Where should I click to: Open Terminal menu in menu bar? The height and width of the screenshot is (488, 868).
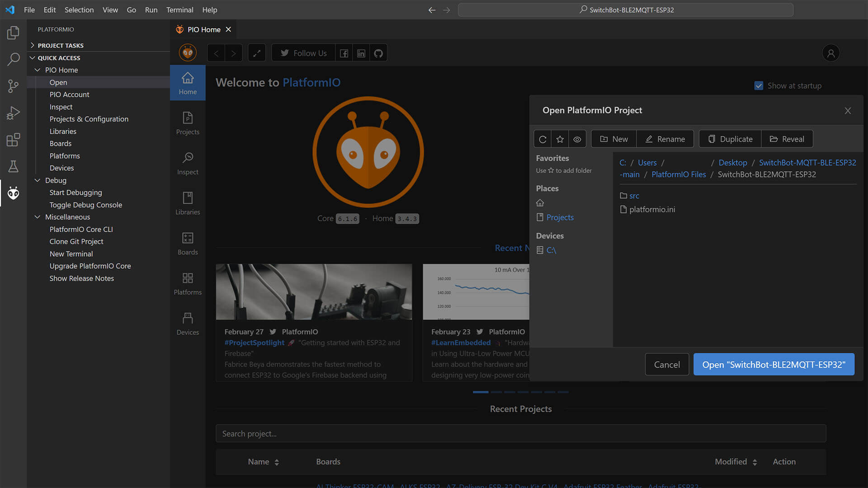179,9
